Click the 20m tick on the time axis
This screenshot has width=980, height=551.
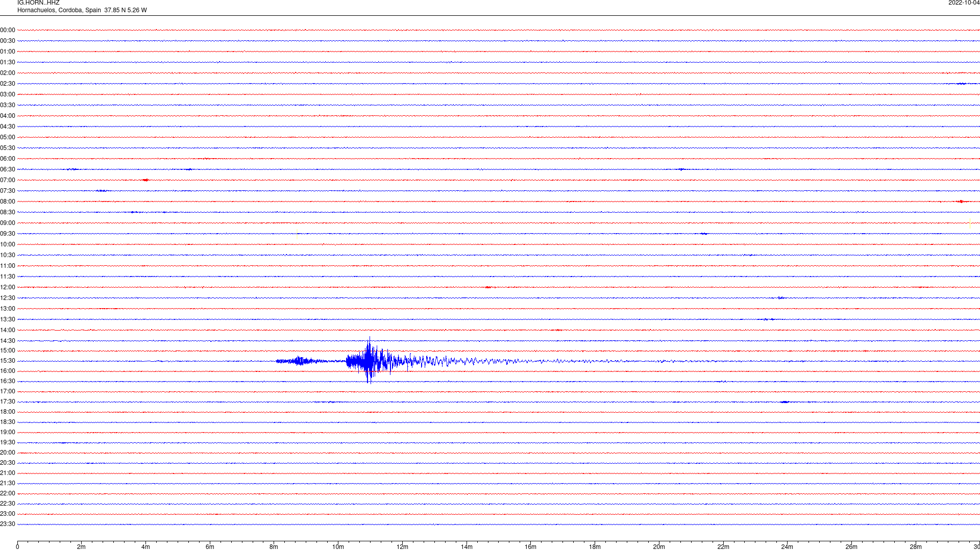(x=659, y=547)
